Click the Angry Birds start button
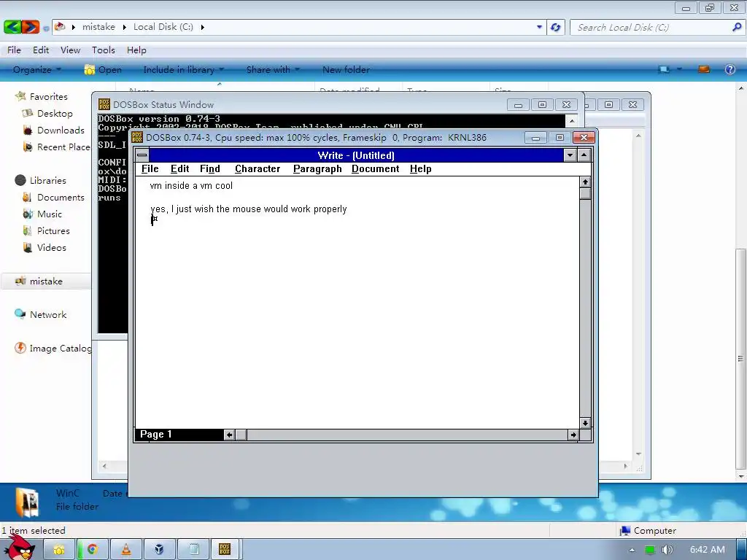 tap(19, 548)
